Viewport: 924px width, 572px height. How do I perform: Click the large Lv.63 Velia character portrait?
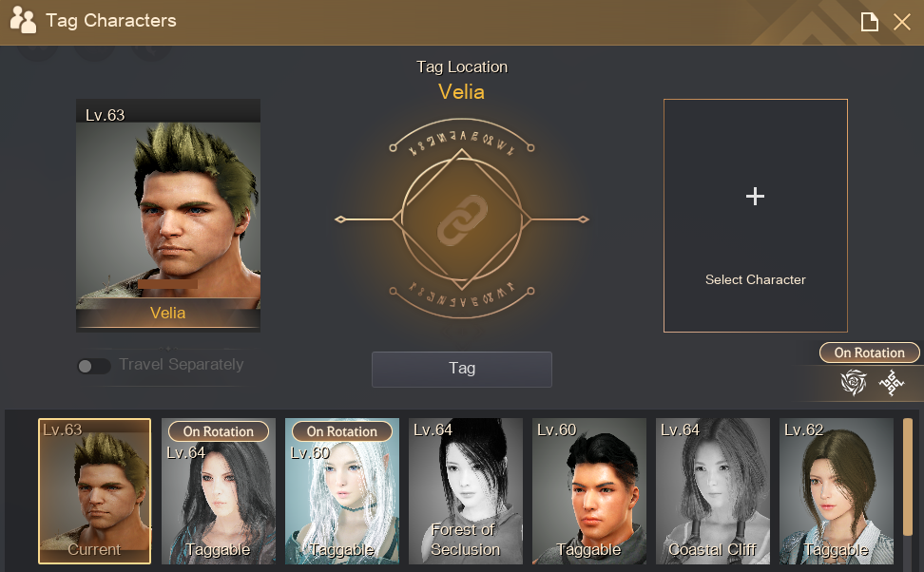point(168,215)
